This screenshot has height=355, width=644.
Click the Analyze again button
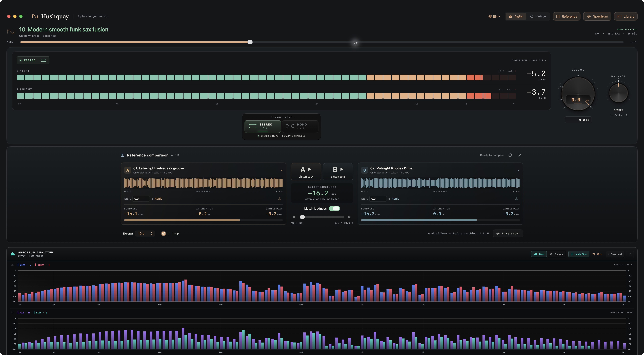tap(508, 234)
